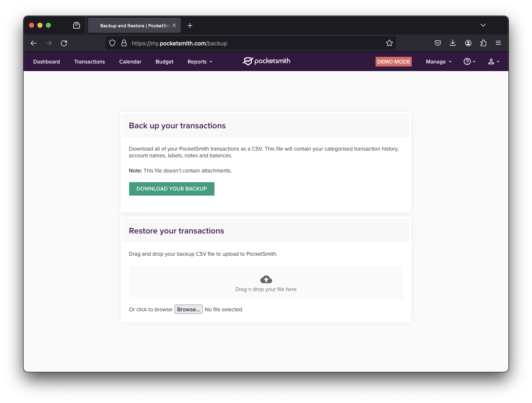Click the PocketSmith logo in header
Screen dimensions: 532x403
[x=266, y=61]
